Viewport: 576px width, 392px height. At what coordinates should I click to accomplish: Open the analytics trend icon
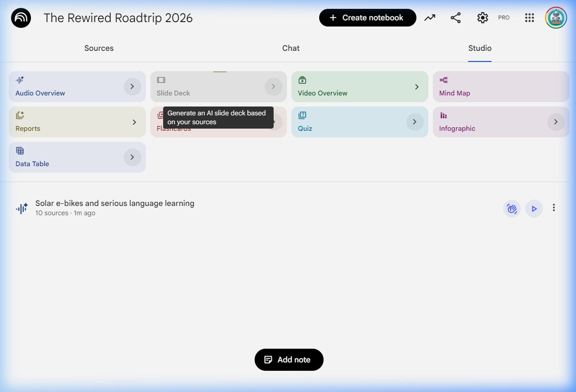click(x=430, y=18)
